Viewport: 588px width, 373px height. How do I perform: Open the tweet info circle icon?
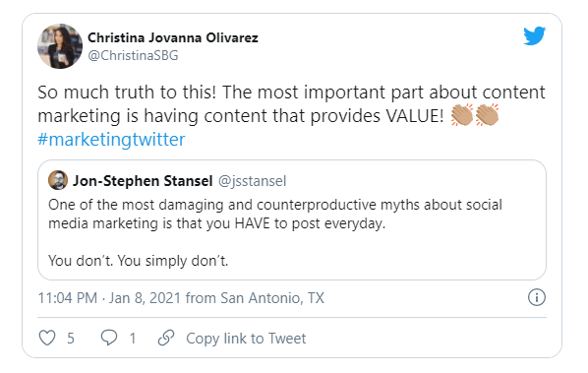(x=537, y=297)
